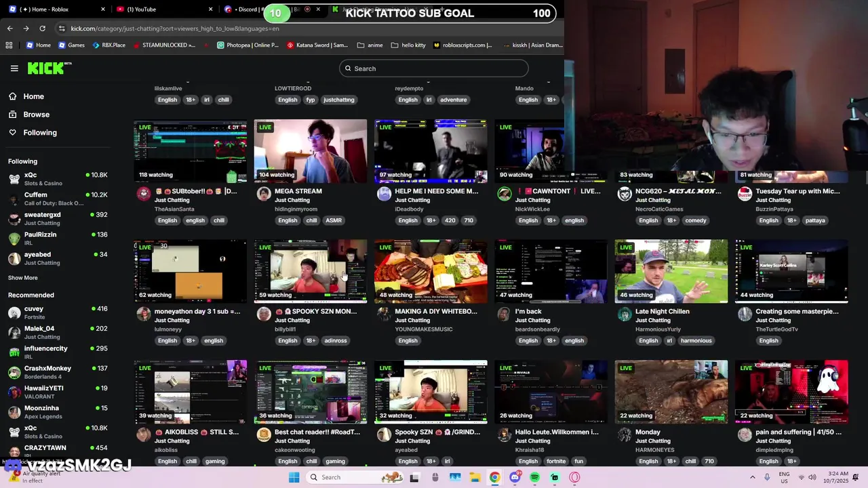Open recommended channel CRAZYTAWN
This screenshot has width=868, height=488.
(58, 451)
